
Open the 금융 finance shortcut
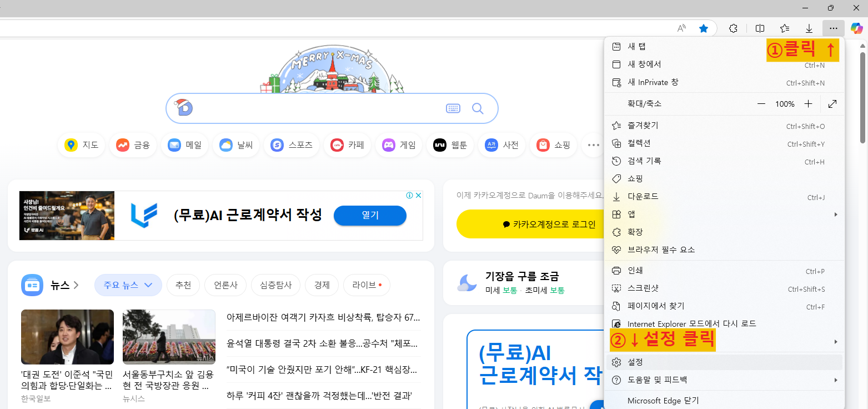click(133, 145)
